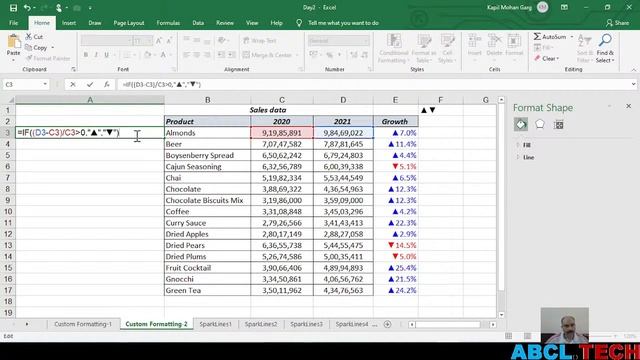Select the Fill & Line icon in Format Shape
640x360 pixels.
click(x=521, y=124)
